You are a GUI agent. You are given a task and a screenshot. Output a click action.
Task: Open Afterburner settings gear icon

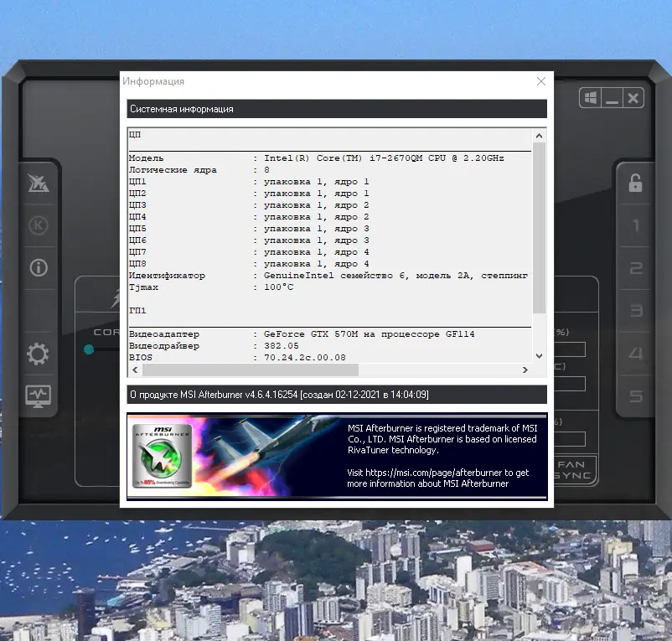click(38, 354)
